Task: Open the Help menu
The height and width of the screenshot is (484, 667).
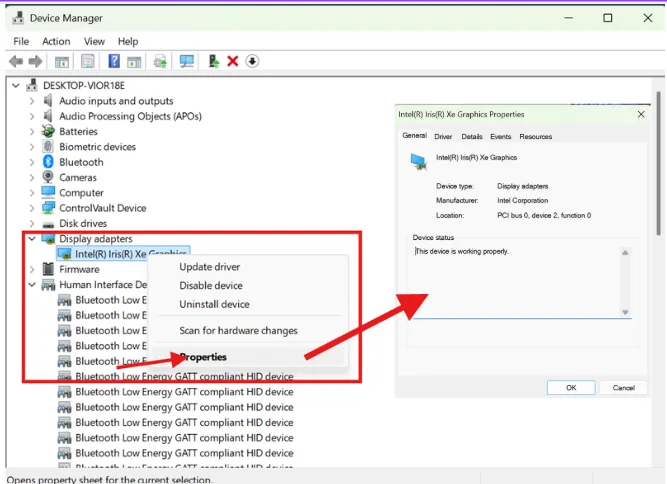Action: point(128,41)
